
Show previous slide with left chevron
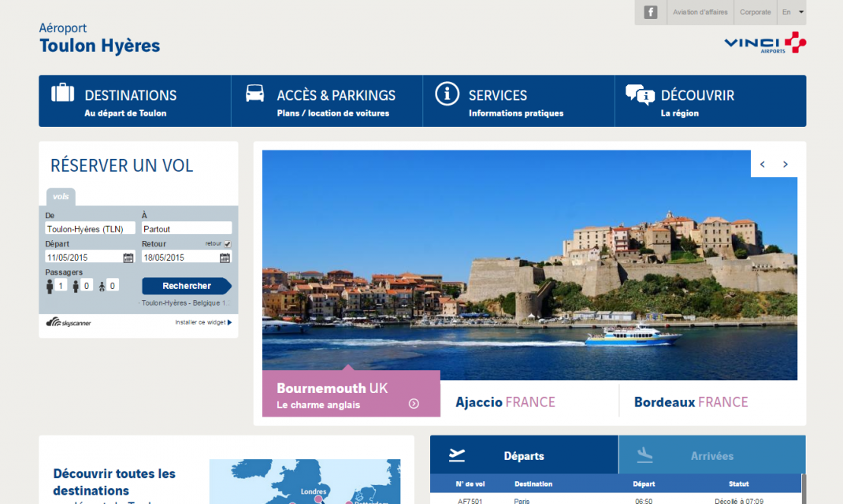(763, 165)
